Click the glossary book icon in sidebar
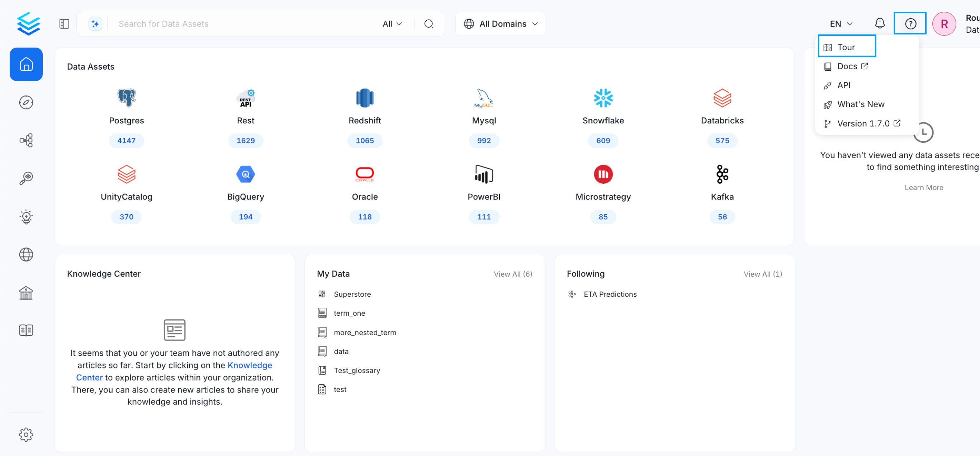 (26, 330)
